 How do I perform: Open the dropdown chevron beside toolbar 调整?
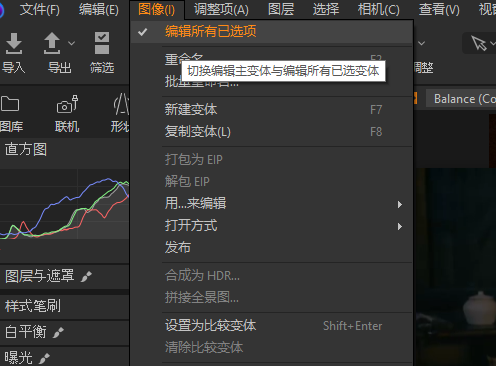point(421,43)
